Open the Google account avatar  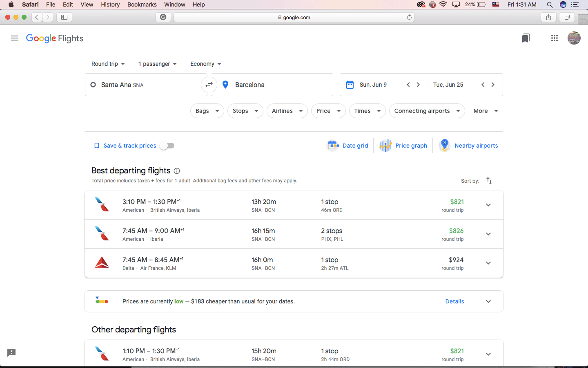point(574,38)
